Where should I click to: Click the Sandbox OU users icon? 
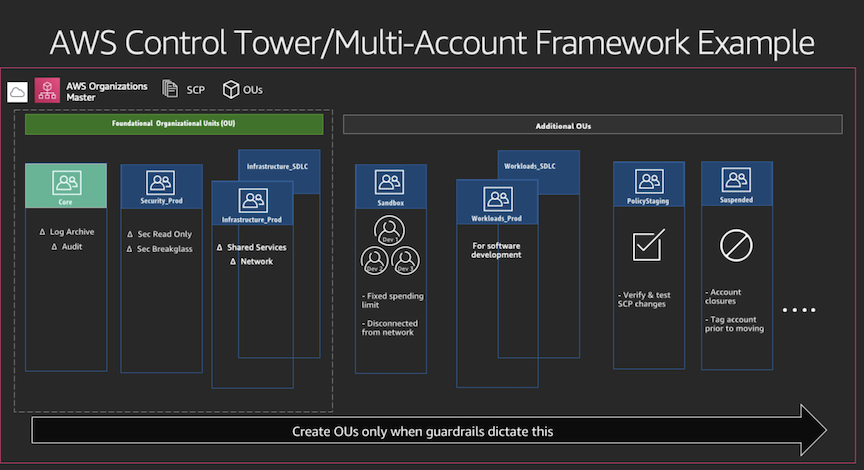coord(389,182)
